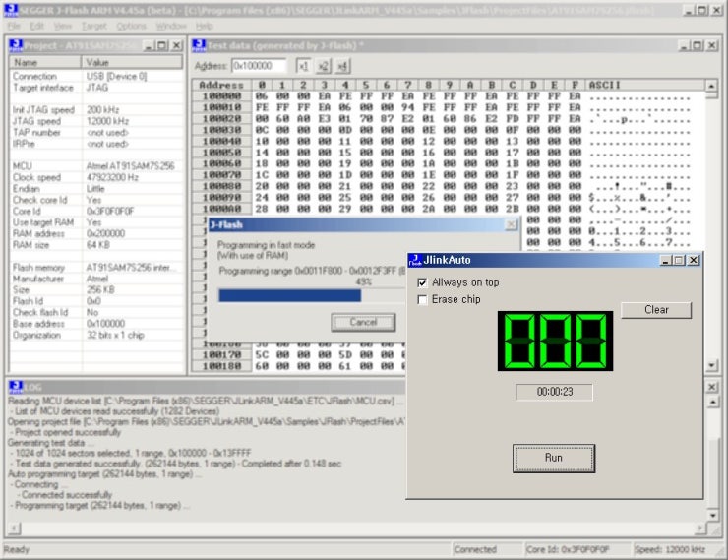Viewport: 728px width, 560px height.
Task: Select x4 data width button
Action: point(342,66)
